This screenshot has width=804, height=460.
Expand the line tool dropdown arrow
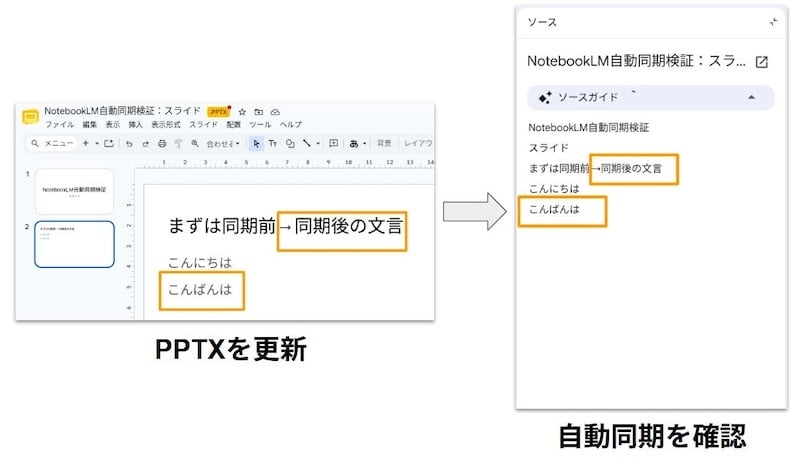pos(318,144)
